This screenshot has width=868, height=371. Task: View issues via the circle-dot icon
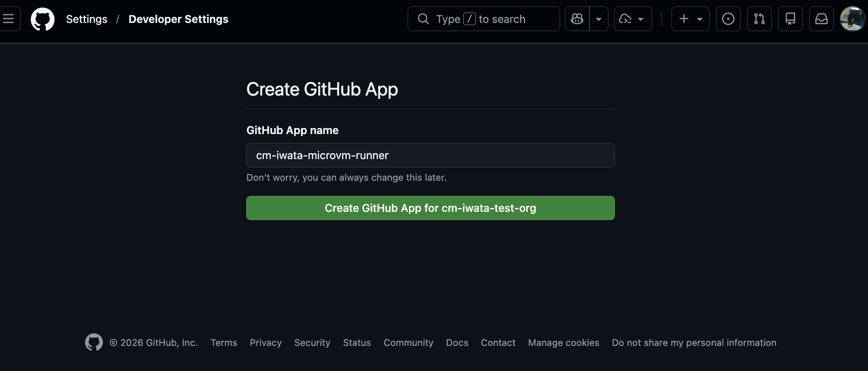click(728, 19)
